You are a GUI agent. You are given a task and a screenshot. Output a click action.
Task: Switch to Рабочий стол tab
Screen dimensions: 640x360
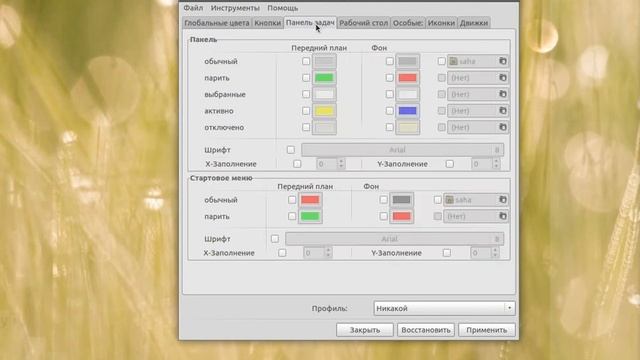pos(364,23)
